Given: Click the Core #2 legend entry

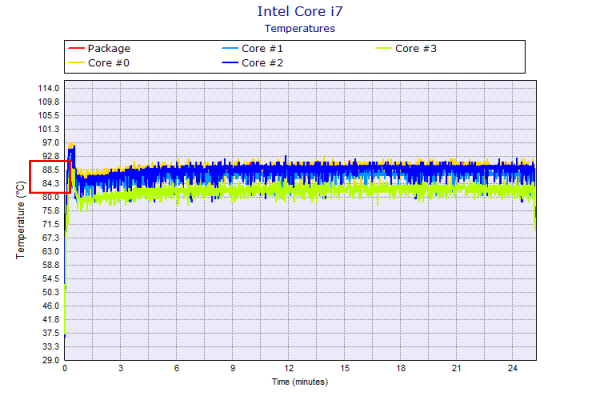Looking at the screenshot, I should point(253,63).
